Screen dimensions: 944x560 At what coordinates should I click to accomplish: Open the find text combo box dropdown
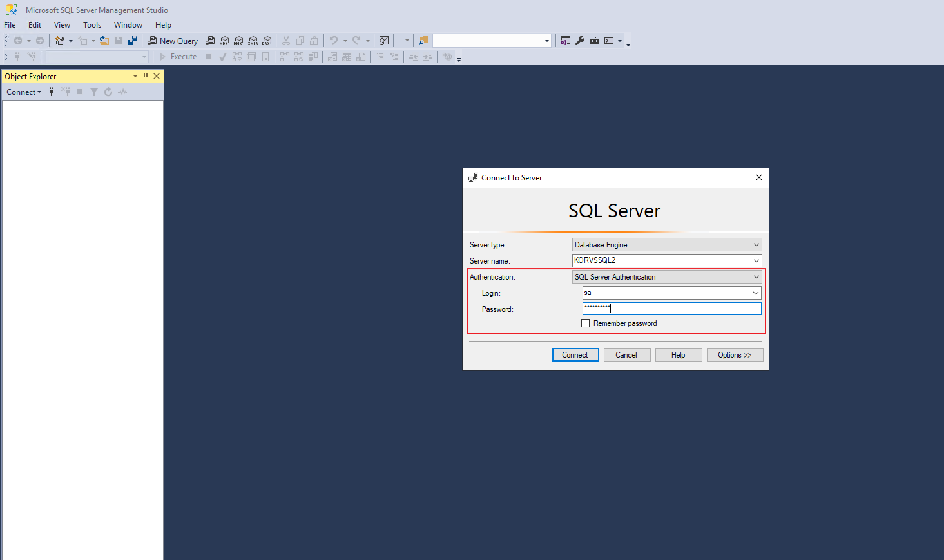[547, 41]
